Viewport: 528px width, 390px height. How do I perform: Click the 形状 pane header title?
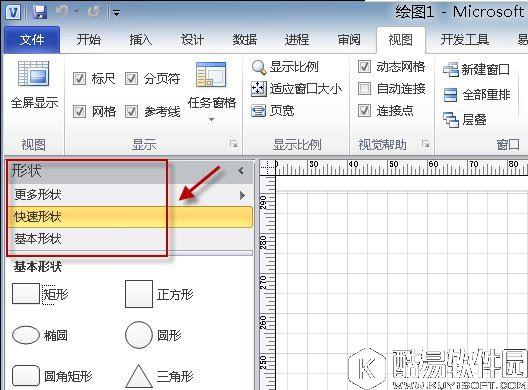26,171
